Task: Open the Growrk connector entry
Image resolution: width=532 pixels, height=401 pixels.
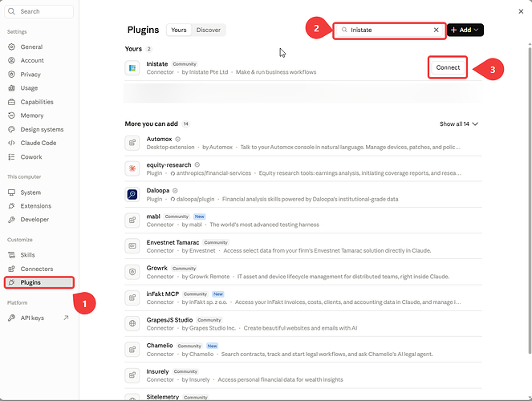Action: pos(303,272)
